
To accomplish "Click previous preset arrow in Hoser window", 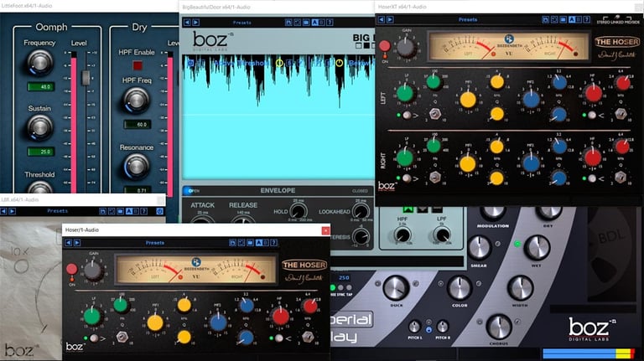I will pyautogui.click(x=69, y=243).
